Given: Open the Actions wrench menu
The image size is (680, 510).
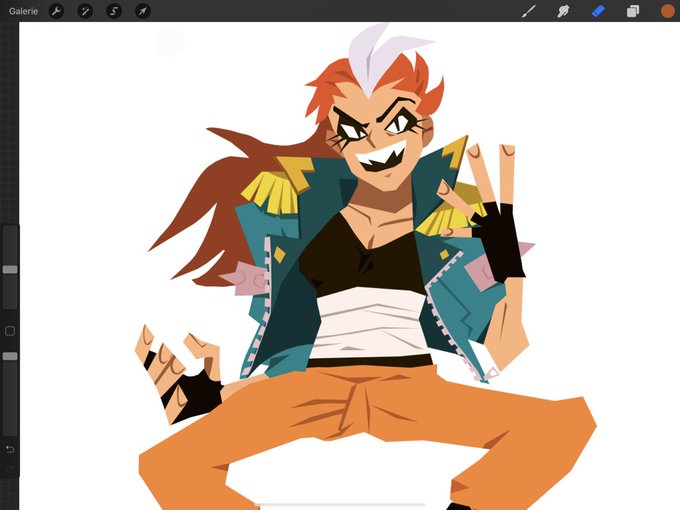Looking at the screenshot, I should point(56,11).
